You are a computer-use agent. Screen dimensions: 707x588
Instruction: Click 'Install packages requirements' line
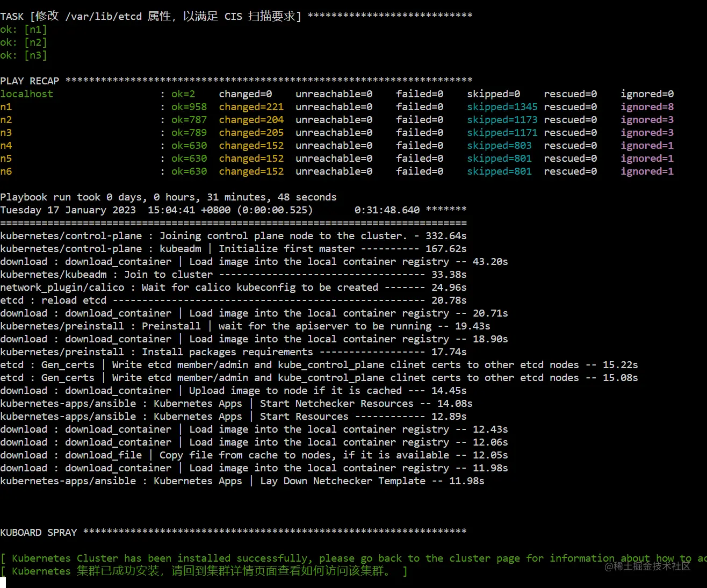tap(233, 352)
